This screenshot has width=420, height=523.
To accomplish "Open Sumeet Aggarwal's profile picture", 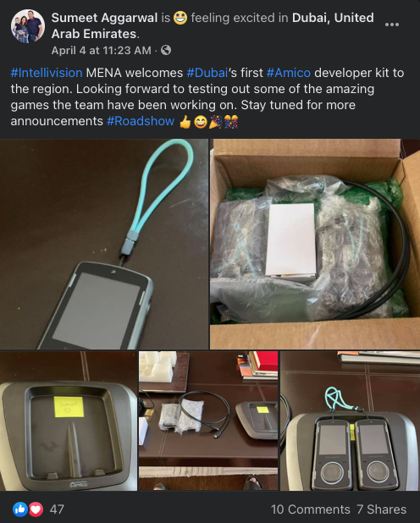I will (x=28, y=26).
